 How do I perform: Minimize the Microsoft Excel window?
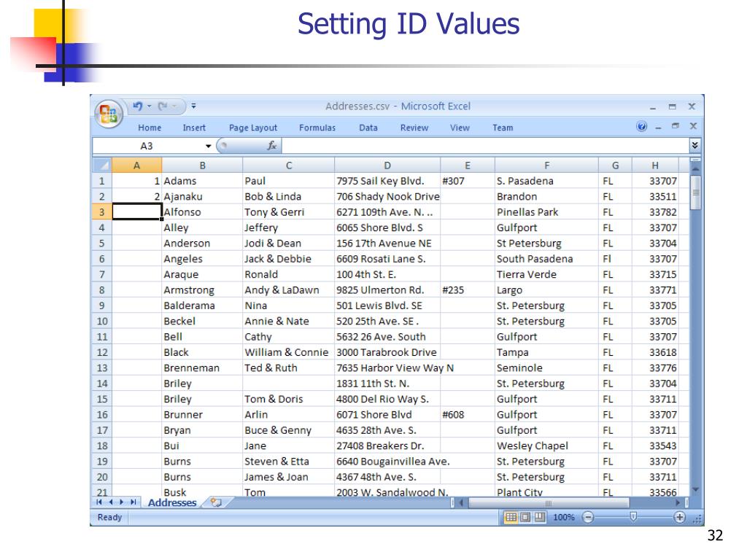tap(653, 107)
